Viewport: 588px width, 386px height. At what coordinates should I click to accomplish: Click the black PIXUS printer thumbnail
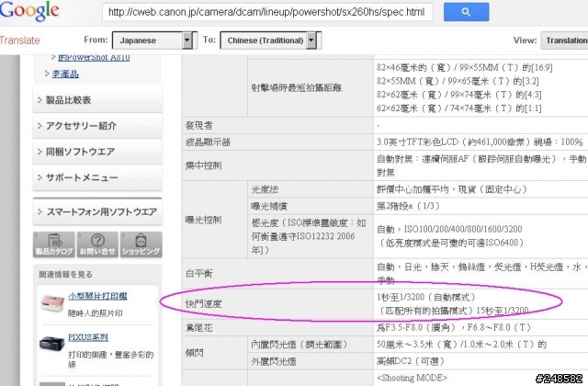click(52, 344)
